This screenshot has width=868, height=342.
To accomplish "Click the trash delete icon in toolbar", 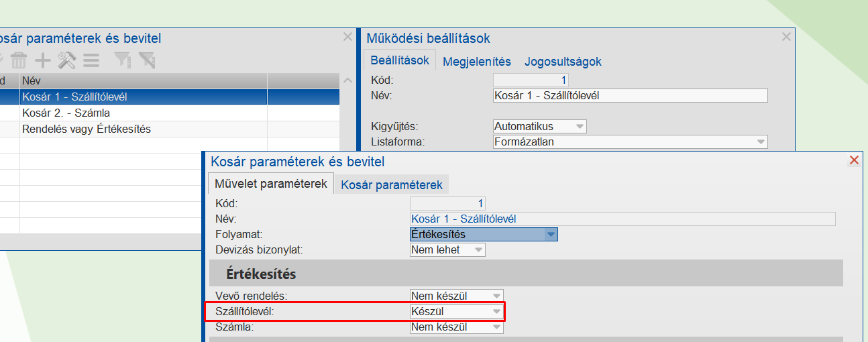I will [x=18, y=61].
